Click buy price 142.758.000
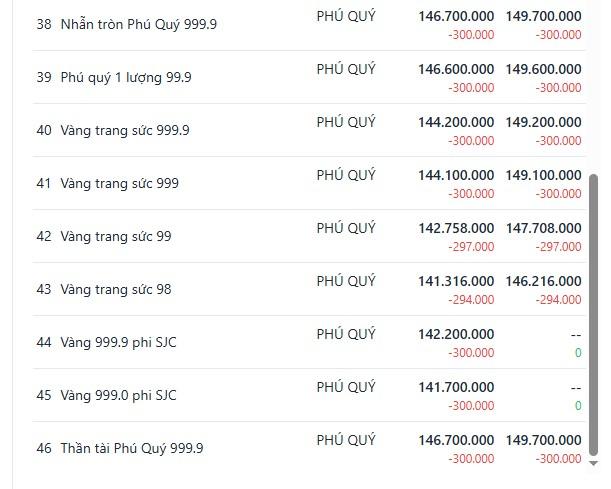This screenshot has width=611, height=489. [456, 228]
